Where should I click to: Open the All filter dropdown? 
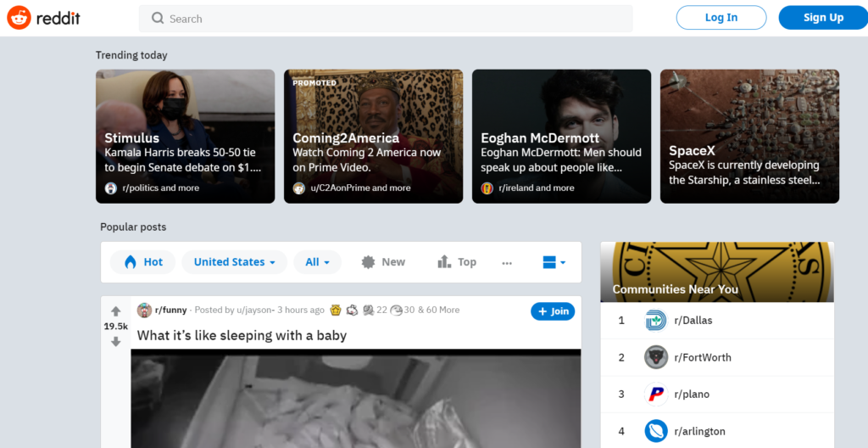pos(318,261)
